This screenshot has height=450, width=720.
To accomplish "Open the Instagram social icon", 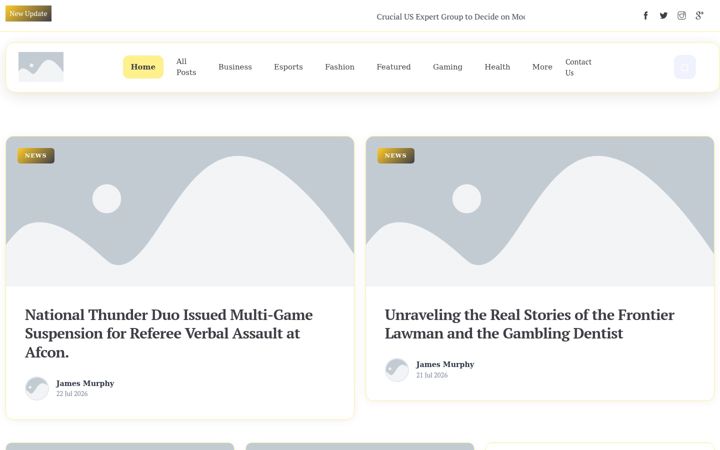I will (x=681, y=16).
